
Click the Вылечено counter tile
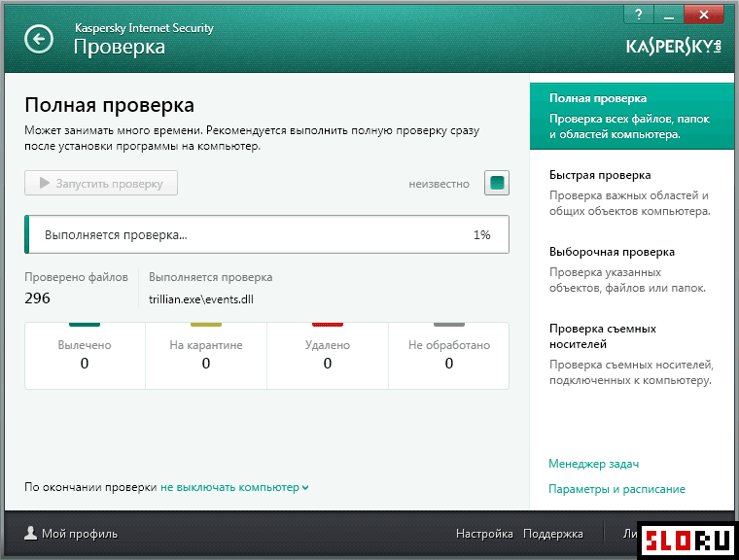85,356
